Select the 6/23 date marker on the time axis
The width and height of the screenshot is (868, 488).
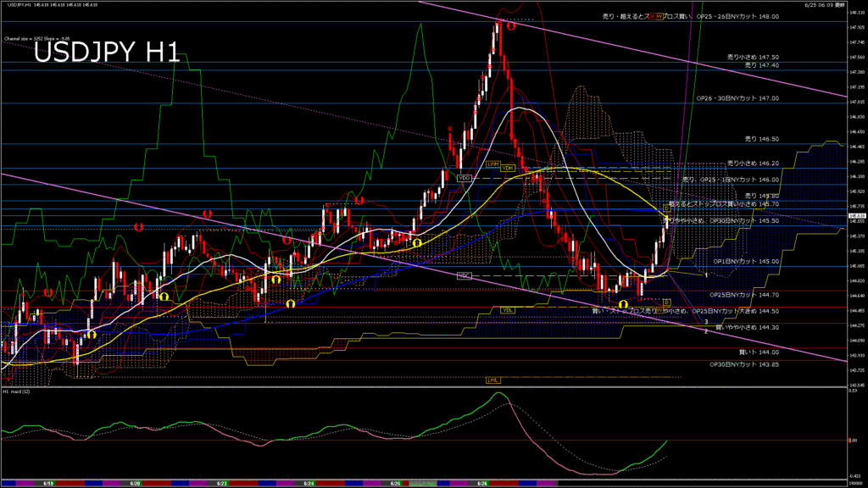[222, 484]
